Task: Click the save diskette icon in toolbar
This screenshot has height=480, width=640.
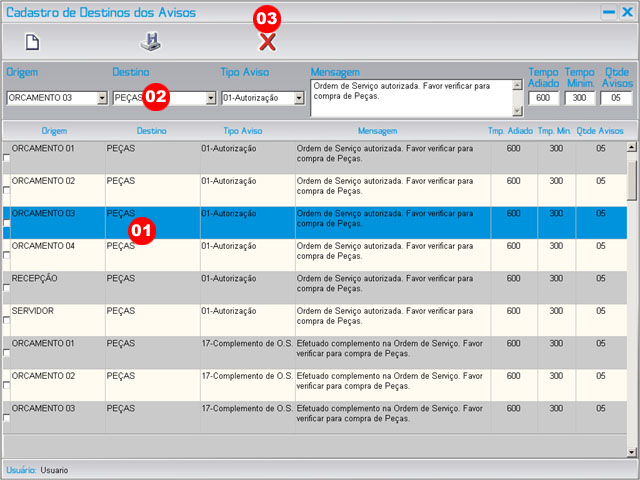Action: coord(149,42)
